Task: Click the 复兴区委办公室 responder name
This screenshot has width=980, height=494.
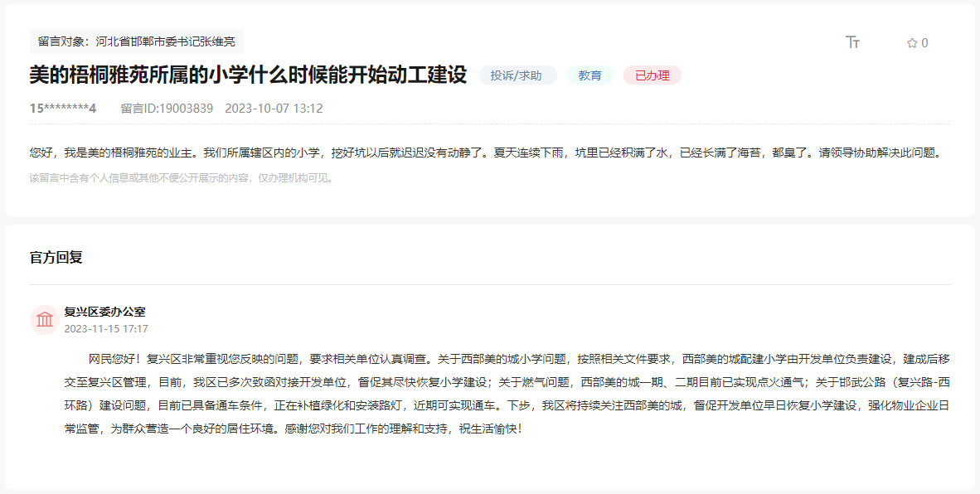Action: pos(104,312)
